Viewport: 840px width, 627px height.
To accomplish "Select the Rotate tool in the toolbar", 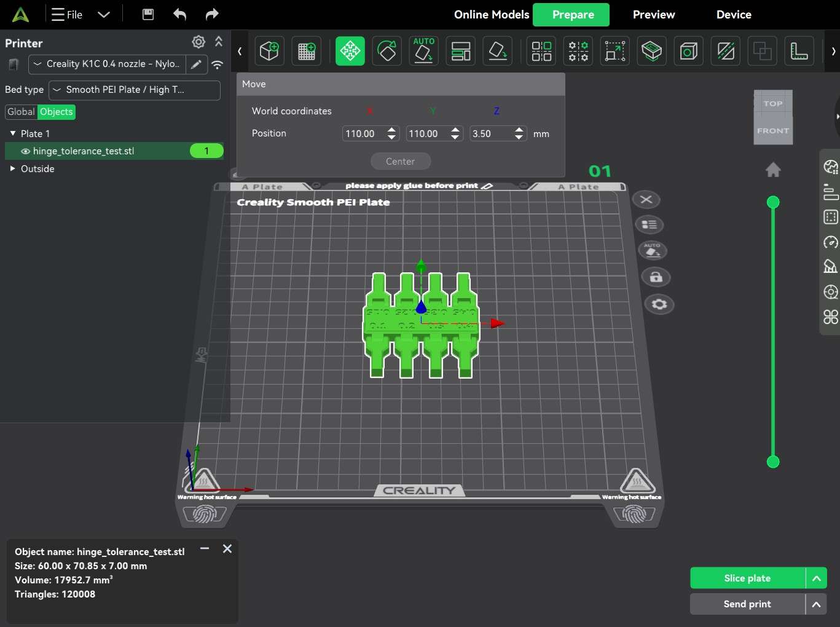I will point(387,51).
